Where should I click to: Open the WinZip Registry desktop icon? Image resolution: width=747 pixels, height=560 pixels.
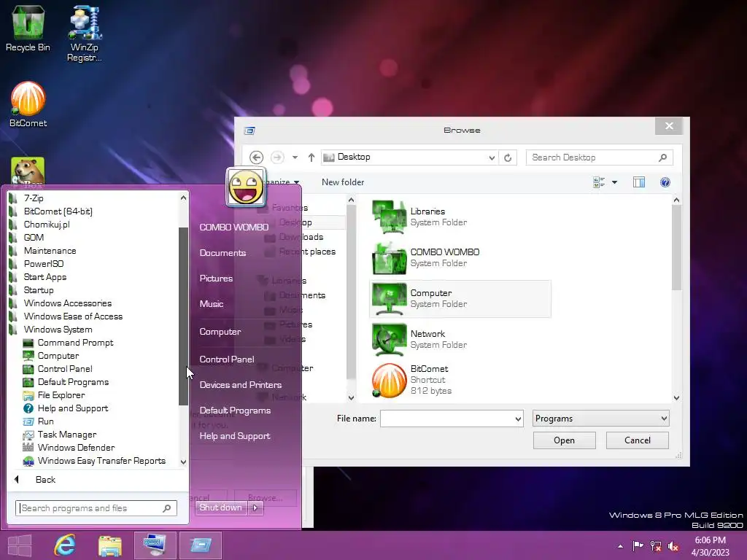point(85,34)
